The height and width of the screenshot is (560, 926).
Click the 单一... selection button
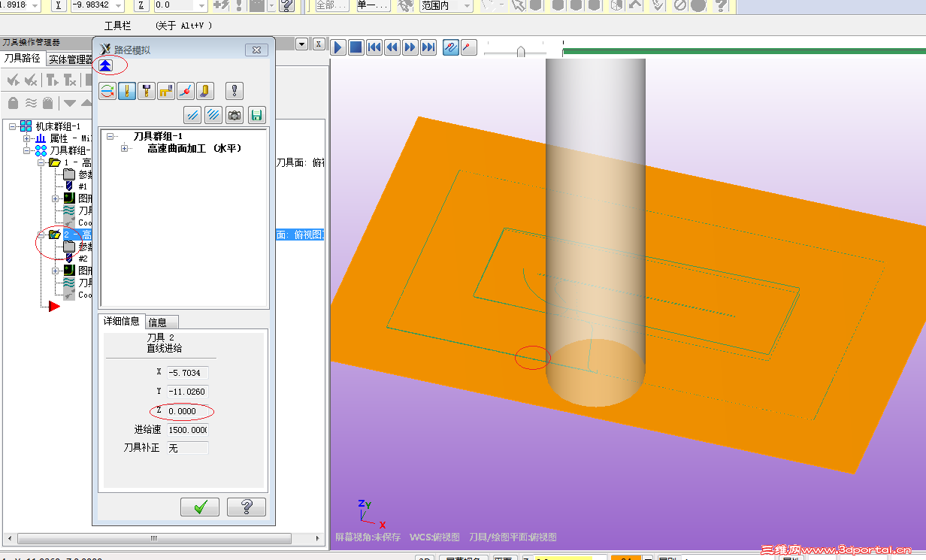[372, 5]
